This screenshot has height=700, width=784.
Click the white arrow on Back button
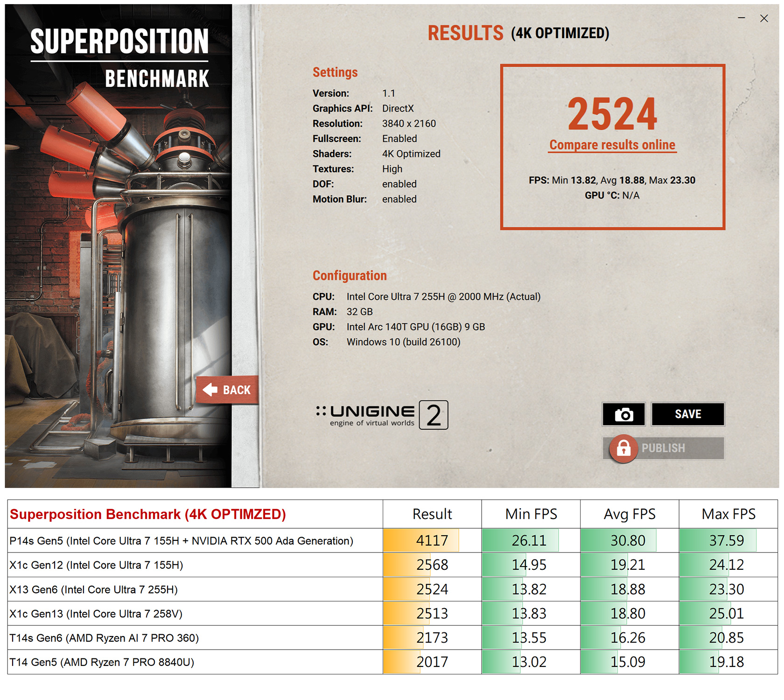(210, 390)
